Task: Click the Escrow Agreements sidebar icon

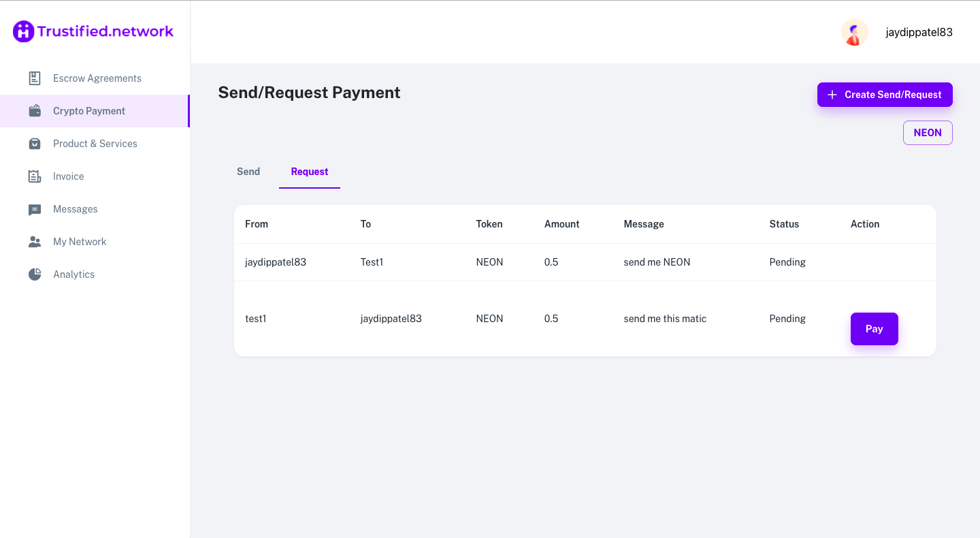Action: point(35,78)
